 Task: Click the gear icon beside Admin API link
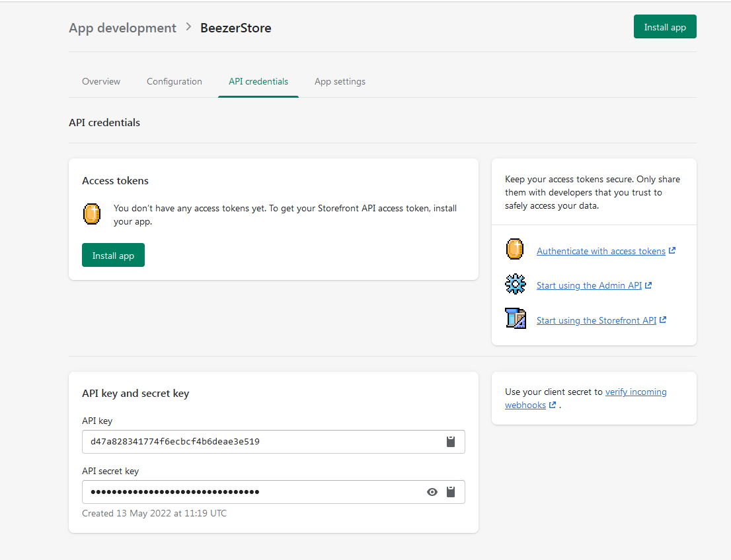click(515, 285)
